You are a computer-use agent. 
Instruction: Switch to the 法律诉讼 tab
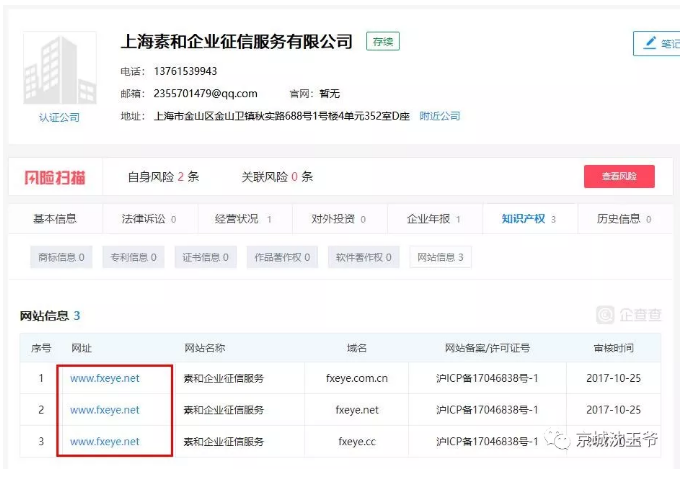150,219
